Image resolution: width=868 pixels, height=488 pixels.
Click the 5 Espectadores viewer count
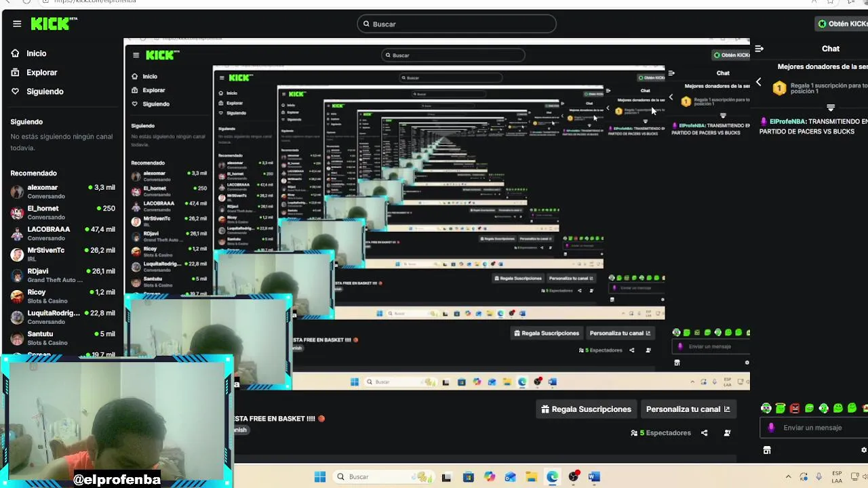tap(661, 433)
